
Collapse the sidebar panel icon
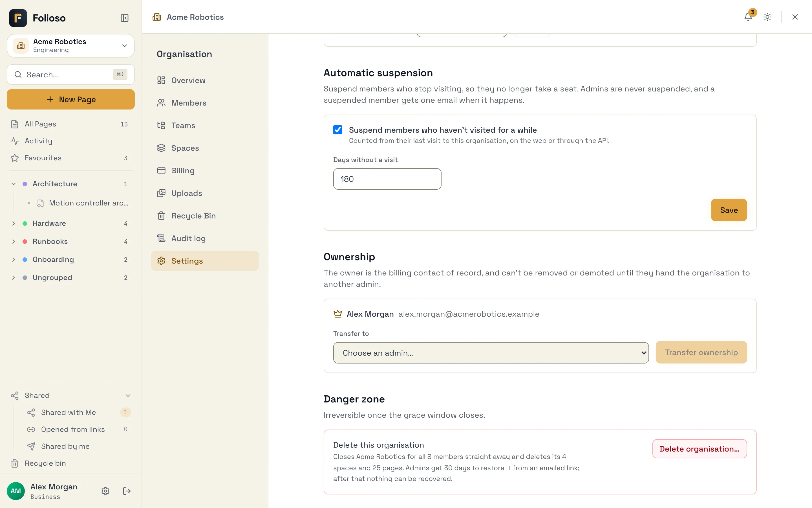coord(125,18)
